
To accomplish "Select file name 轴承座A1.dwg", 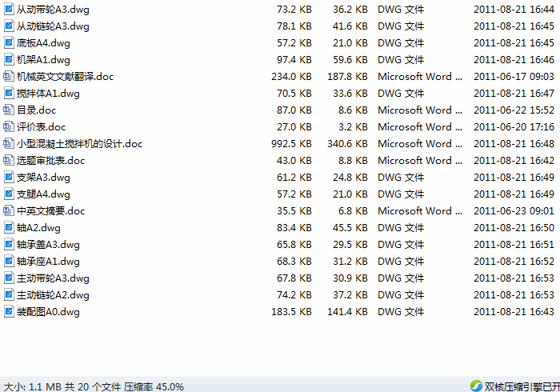I will click(x=48, y=261).
